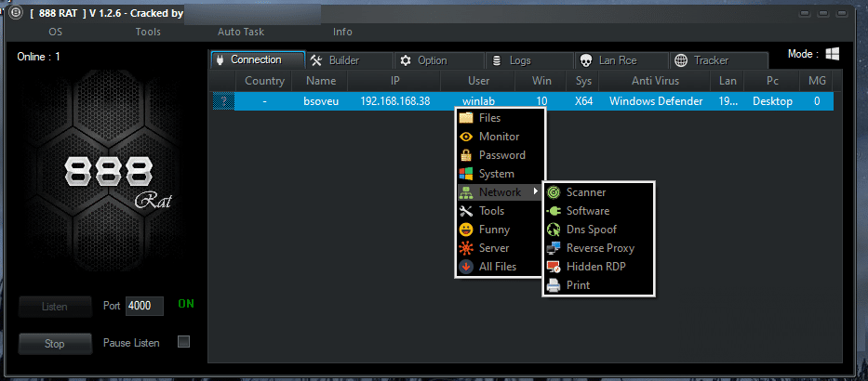Image resolution: width=868 pixels, height=381 pixels.
Task: Open the Auto Task menu
Action: 241,32
